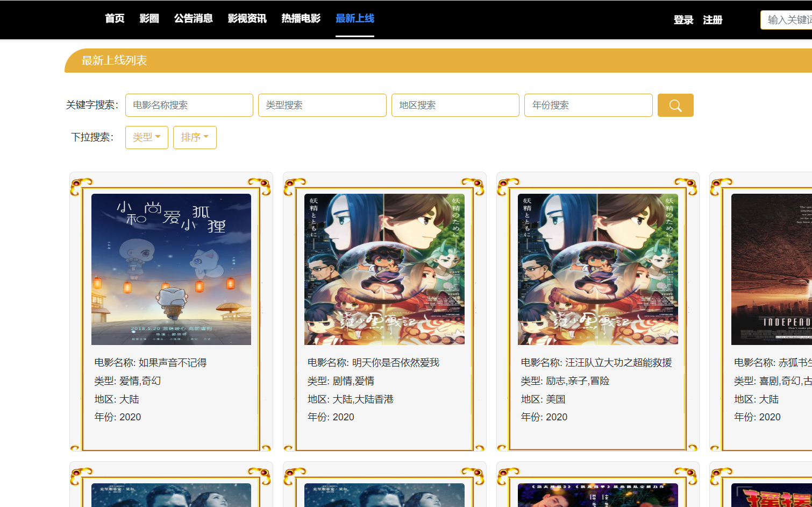Click the title text 如果声音不记得

tap(173, 363)
